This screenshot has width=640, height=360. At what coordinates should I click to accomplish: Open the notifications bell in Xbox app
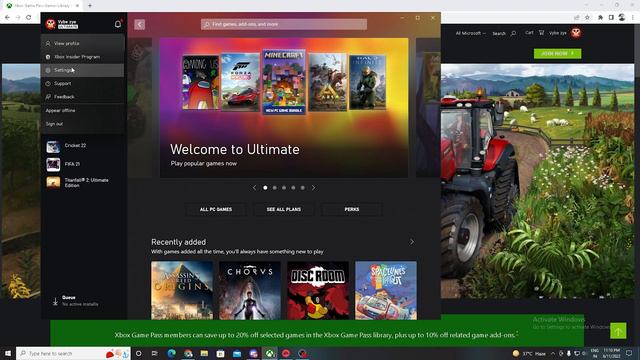point(118,24)
